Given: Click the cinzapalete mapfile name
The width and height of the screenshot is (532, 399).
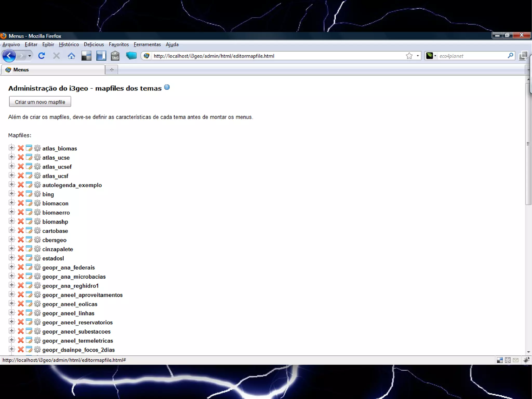Looking at the screenshot, I should (58, 249).
